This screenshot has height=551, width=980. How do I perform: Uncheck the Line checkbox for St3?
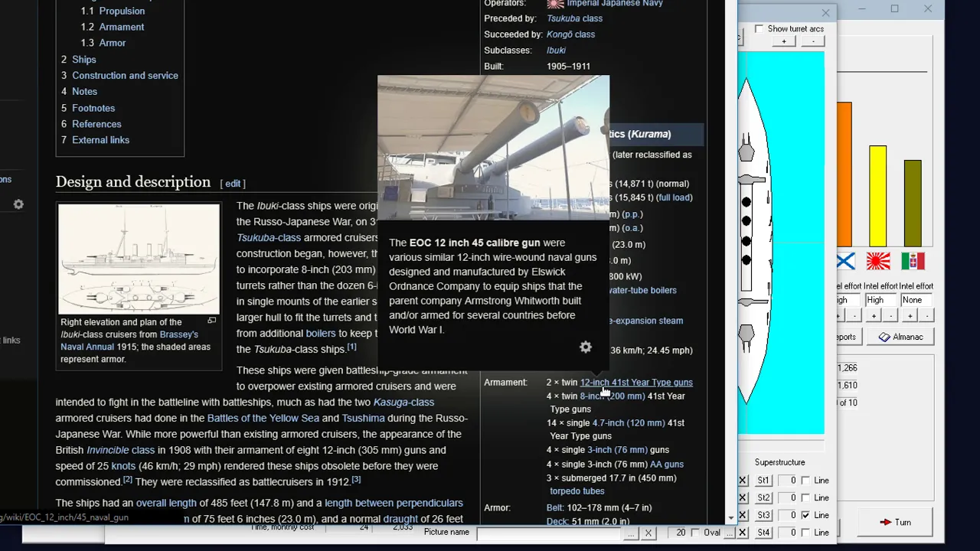coord(805,515)
